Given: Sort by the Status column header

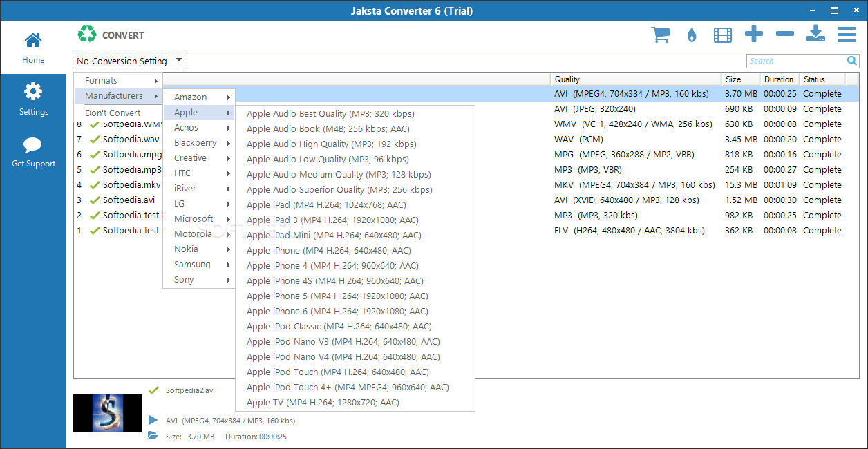Looking at the screenshot, I should coord(822,79).
